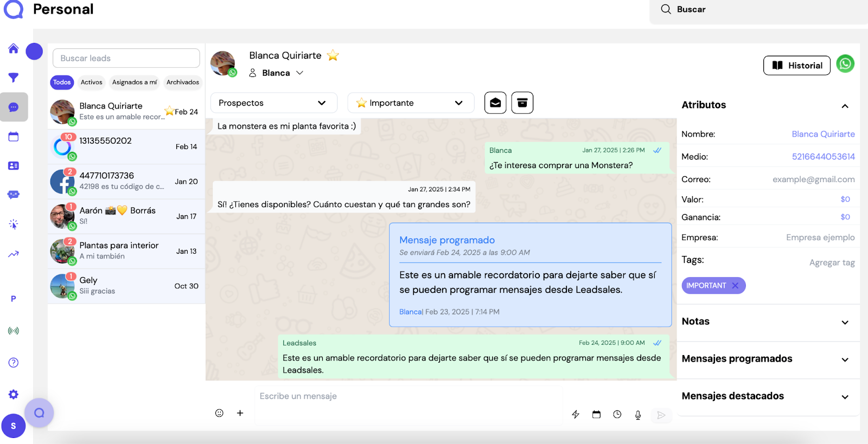This screenshot has width=868, height=444.
Task: Toggle the star next to Blanca Quiriarte header
Action: [333, 55]
